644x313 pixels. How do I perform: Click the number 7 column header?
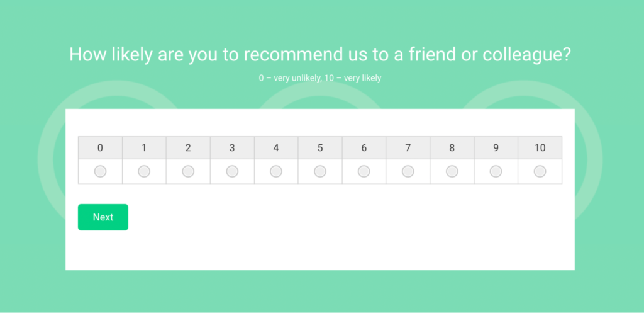click(408, 148)
